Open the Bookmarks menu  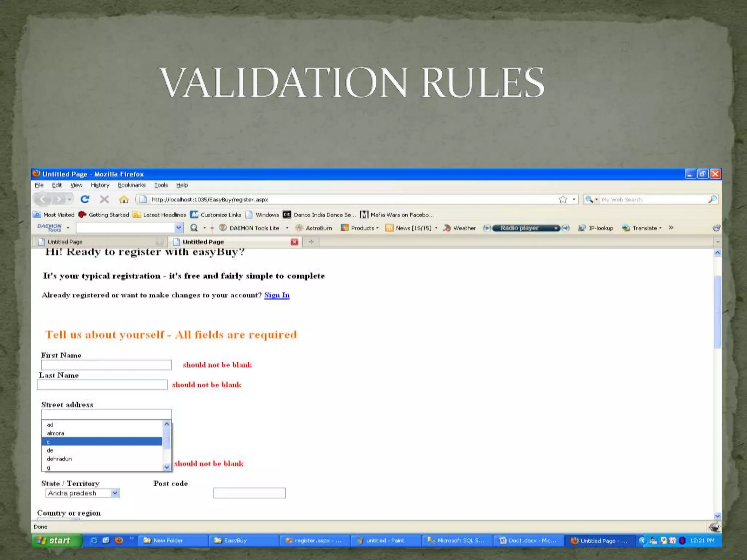[x=131, y=185]
